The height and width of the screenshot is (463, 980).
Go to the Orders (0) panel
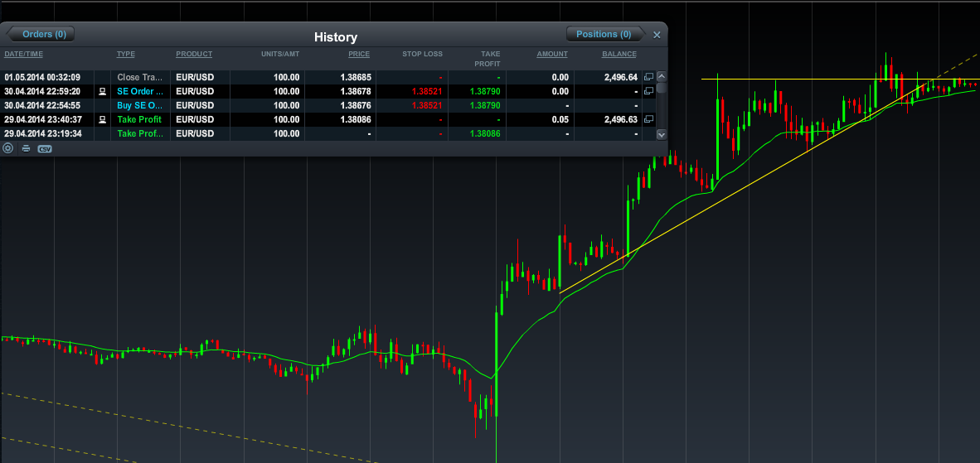coord(41,34)
